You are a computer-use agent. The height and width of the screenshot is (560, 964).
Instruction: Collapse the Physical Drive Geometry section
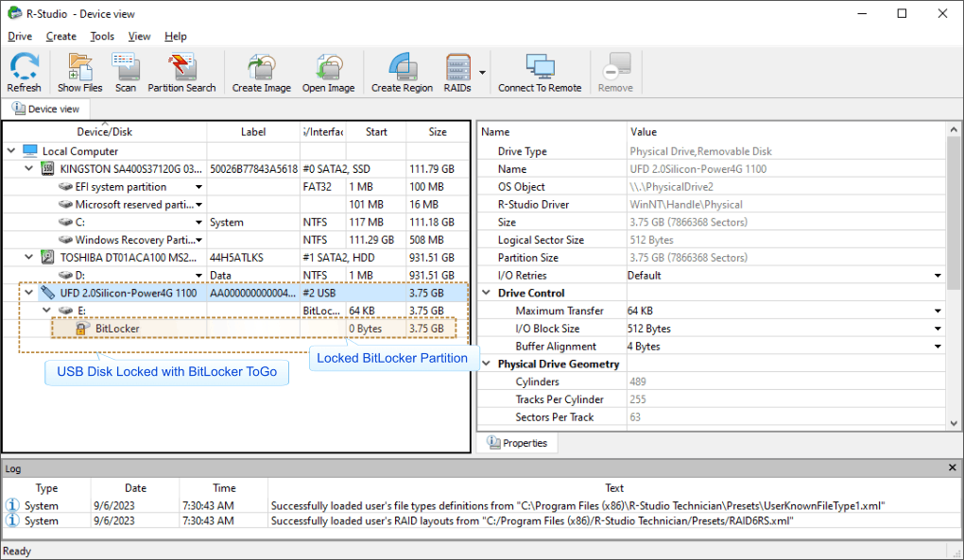coord(487,364)
